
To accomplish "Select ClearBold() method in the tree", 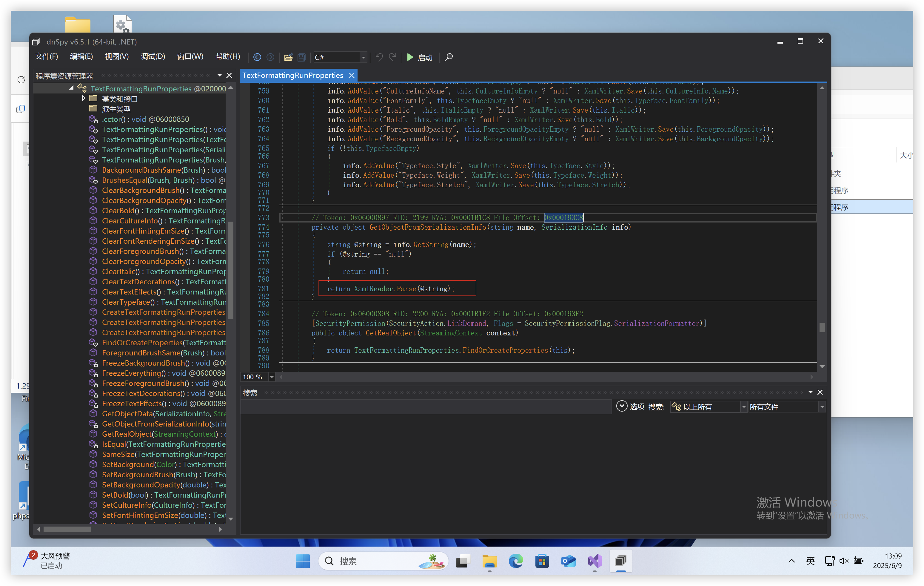I will point(164,211).
